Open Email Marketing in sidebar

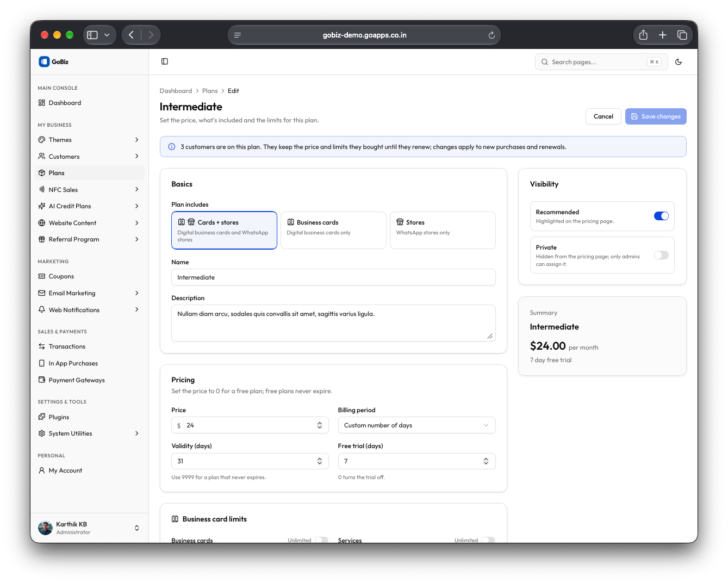[90, 293]
